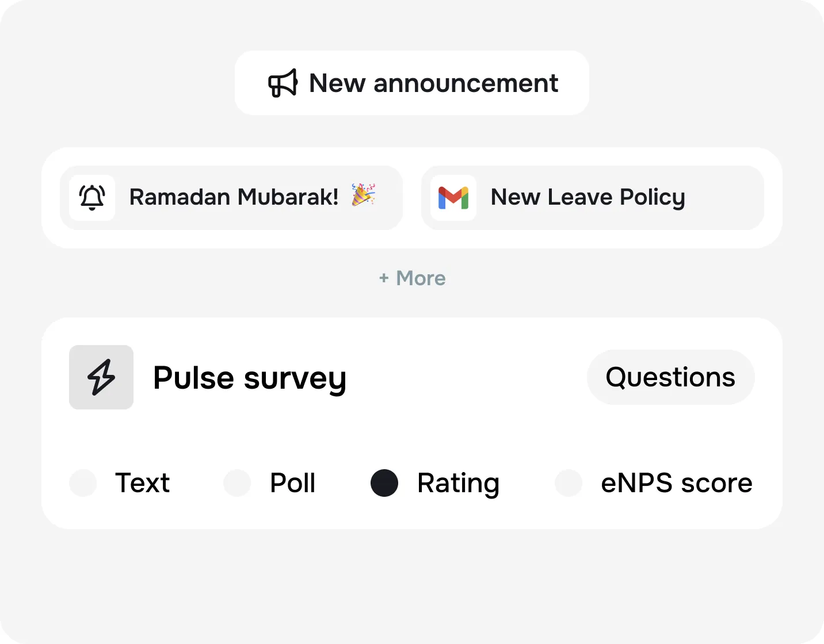Click the eNPS score option label

pos(677,483)
